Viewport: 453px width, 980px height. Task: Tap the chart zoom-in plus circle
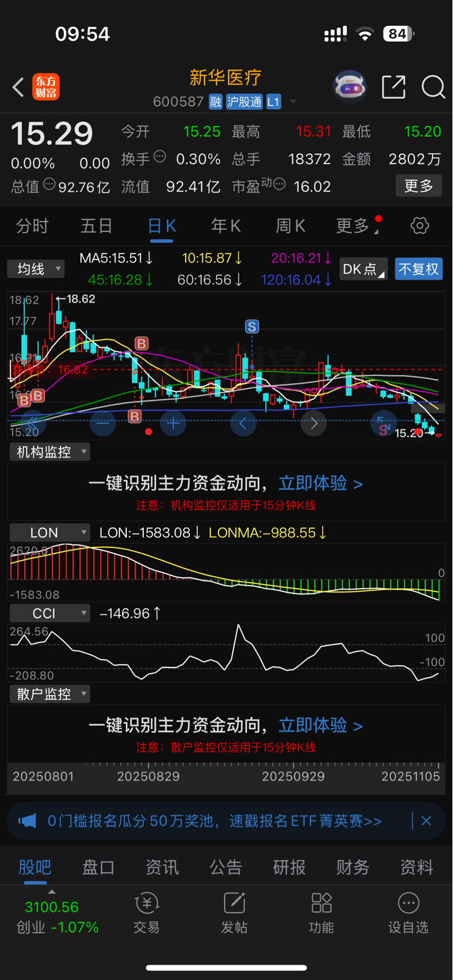coord(173,423)
